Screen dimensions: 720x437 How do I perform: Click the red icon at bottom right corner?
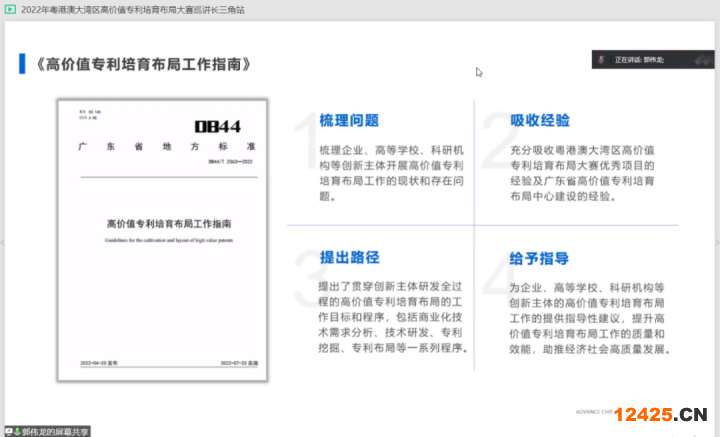point(693,430)
